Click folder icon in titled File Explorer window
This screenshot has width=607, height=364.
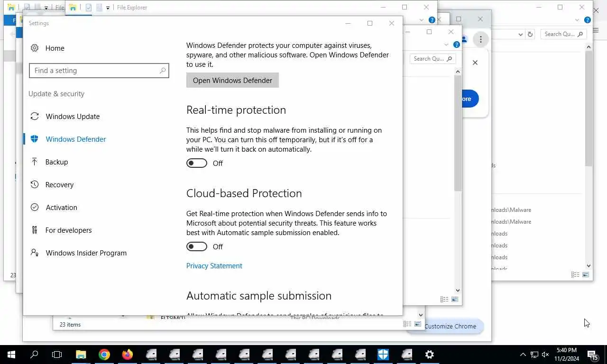73,8
